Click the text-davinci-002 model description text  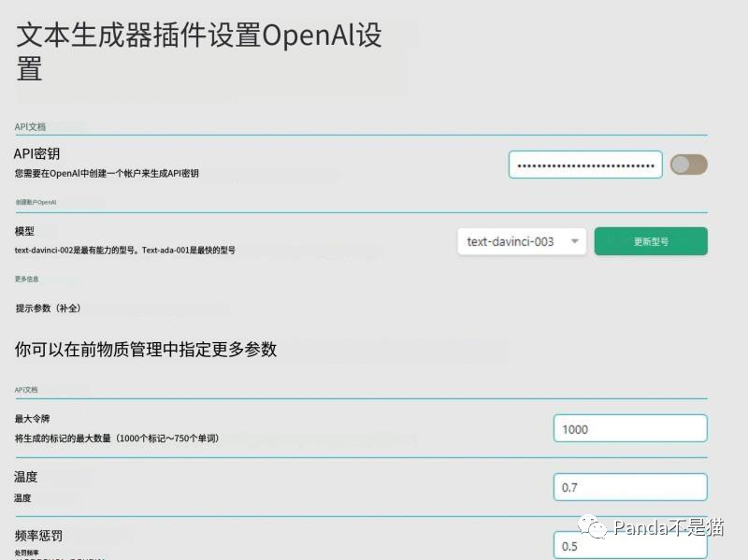pos(124,250)
